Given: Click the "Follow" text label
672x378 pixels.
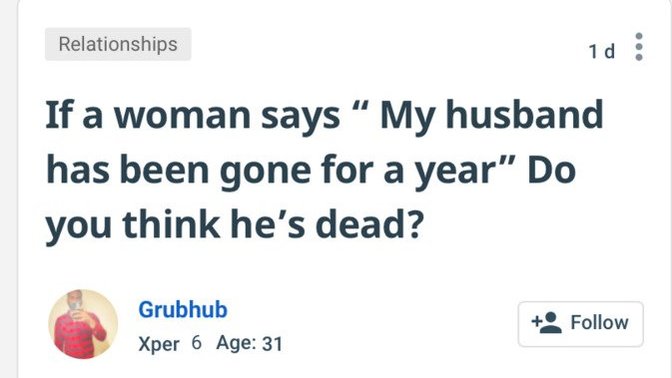Looking at the screenshot, I should point(599,322).
